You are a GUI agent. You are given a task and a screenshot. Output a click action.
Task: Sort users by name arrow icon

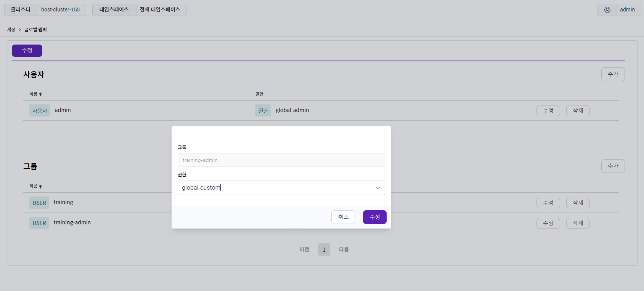(x=40, y=94)
